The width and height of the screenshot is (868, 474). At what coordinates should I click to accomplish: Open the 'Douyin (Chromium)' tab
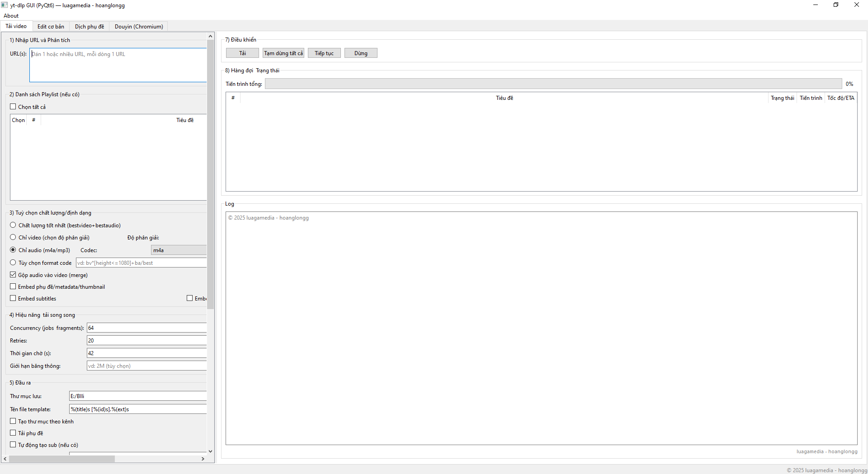click(x=139, y=27)
